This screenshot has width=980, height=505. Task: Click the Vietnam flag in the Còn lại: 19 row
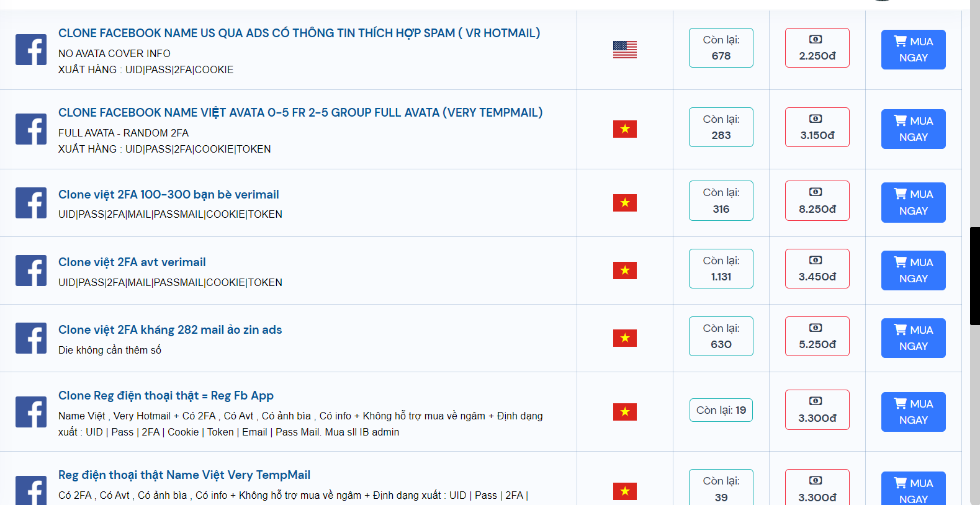point(625,412)
